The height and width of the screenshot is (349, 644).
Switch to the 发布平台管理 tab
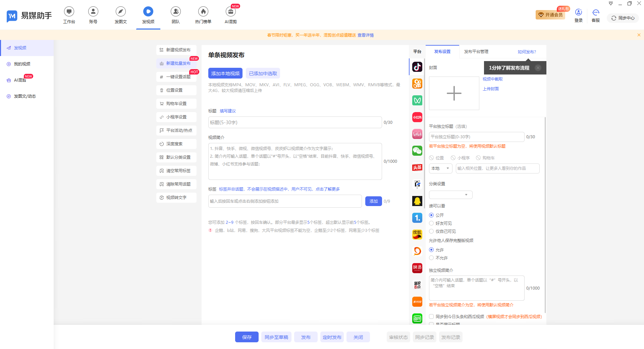[x=476, y=52]
